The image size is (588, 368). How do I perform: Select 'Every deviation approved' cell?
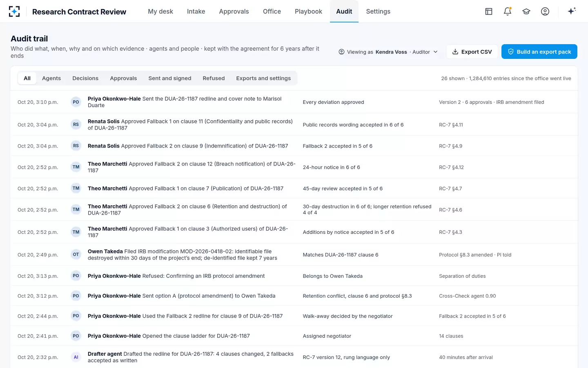pyautogui.click(x=333, y=102)
